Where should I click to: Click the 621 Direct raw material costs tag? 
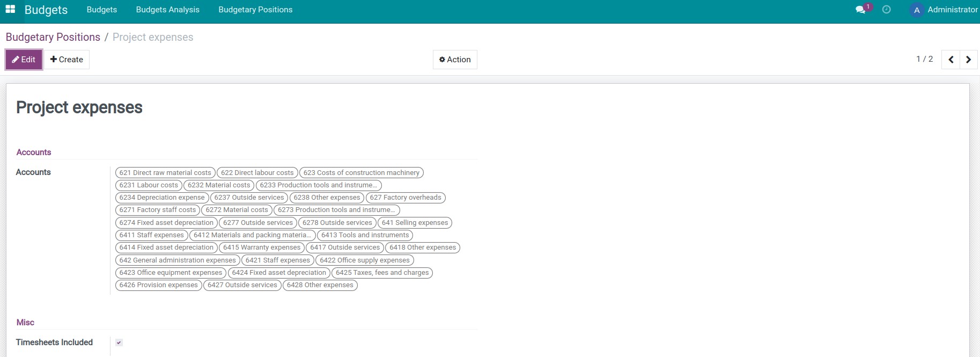click(x=165, y=173)
